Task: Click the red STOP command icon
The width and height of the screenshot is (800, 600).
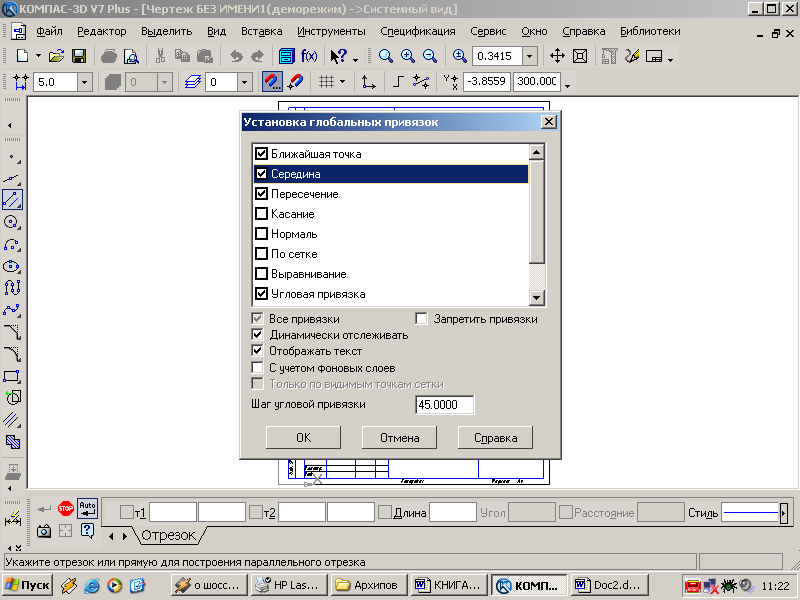Action: [66, 508]
